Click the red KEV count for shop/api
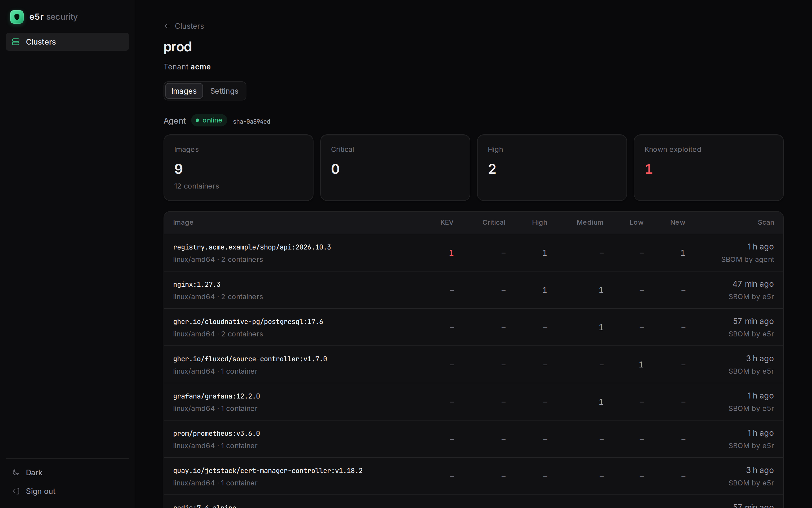The image size is (812, 508). coord(451,253)
